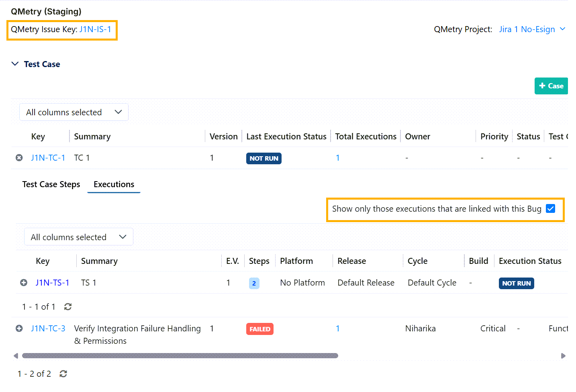This screenshot has width=576, height=392.
Task: Open the executions columns selection dropdown
Action: 79,237
